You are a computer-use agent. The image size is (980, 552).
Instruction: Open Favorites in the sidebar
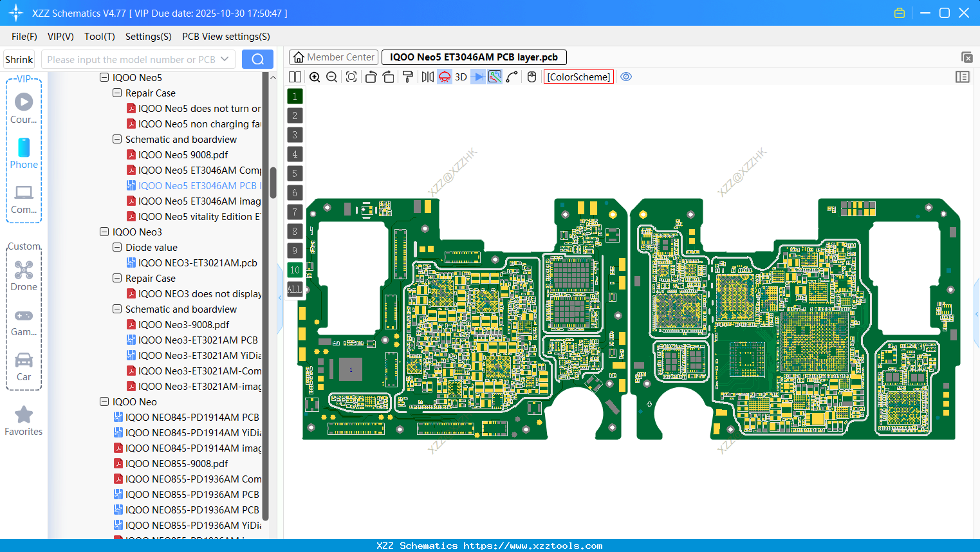click(24, 421)
